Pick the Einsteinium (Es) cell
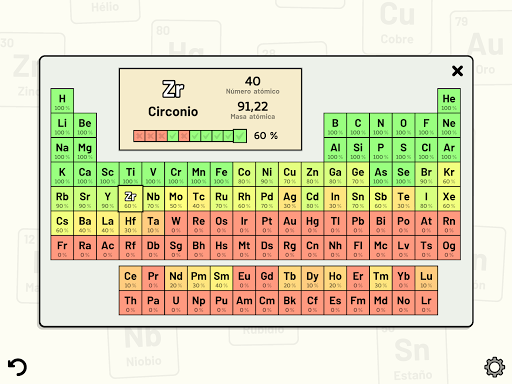512x384 pixels. point(335,303)
